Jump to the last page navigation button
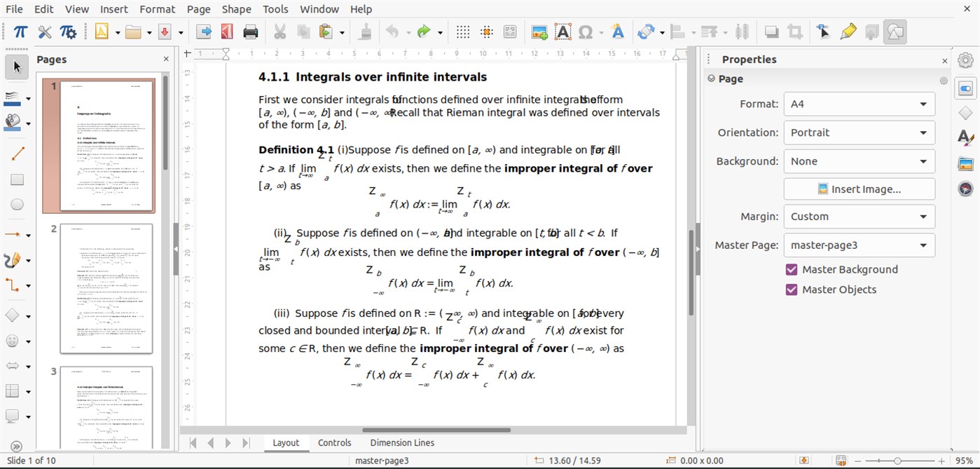The height and width of the screenshot is (469, 980). [x=245, y=442]
